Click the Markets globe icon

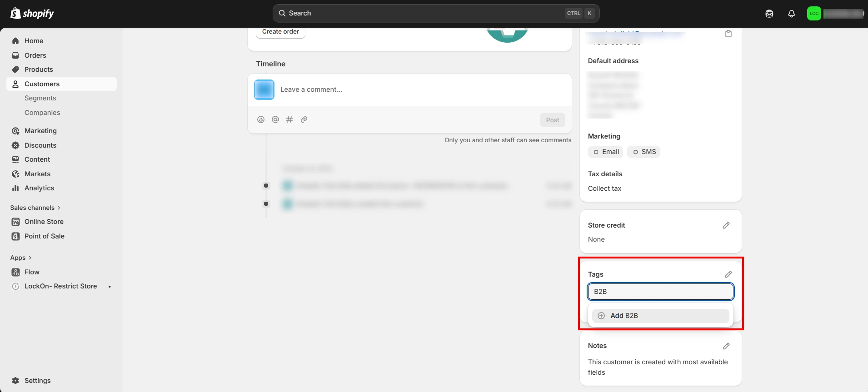click(x=15, y=174)
